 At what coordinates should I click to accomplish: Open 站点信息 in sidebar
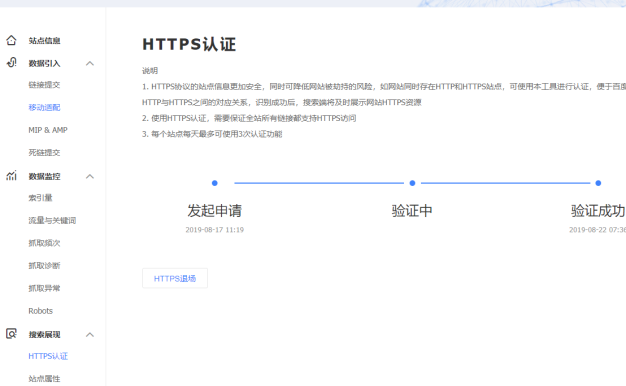(44, 41)
